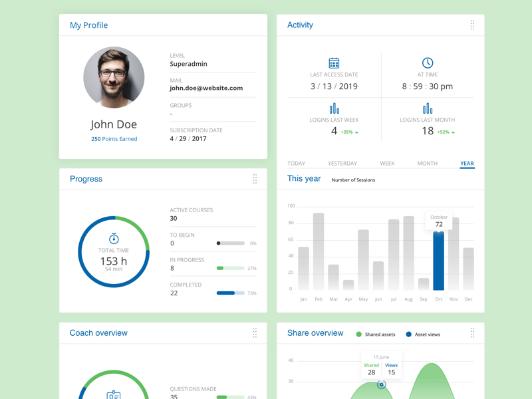The image size is (532, 399).
Task: Switch to the Today tab
Action: (296, 163)
